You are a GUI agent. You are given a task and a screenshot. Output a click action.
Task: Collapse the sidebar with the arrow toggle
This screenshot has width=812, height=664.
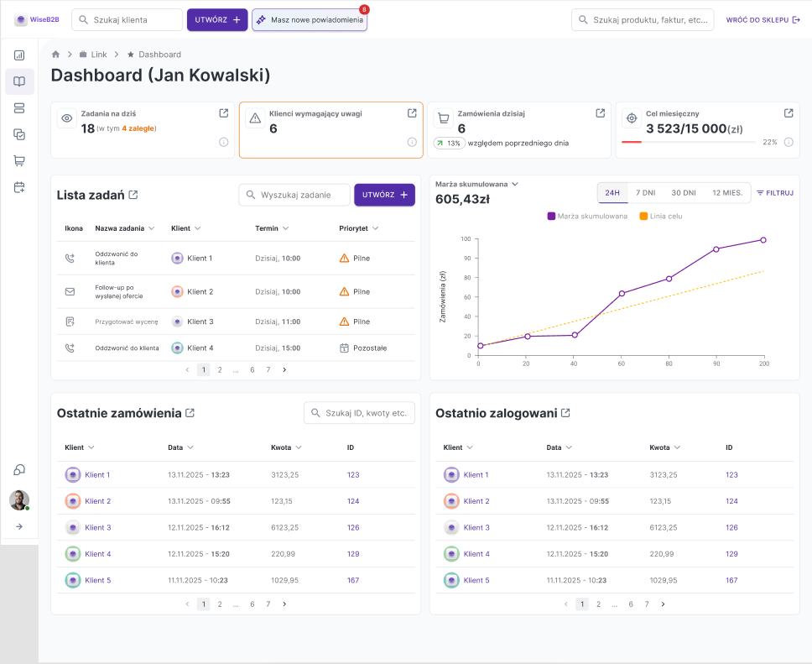18,526
